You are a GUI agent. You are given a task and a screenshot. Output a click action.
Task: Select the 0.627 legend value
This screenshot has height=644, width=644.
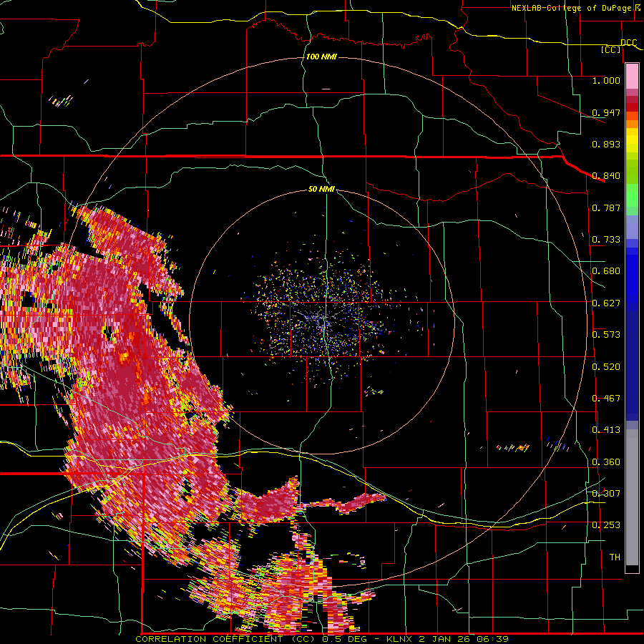[x=606, y=303]
